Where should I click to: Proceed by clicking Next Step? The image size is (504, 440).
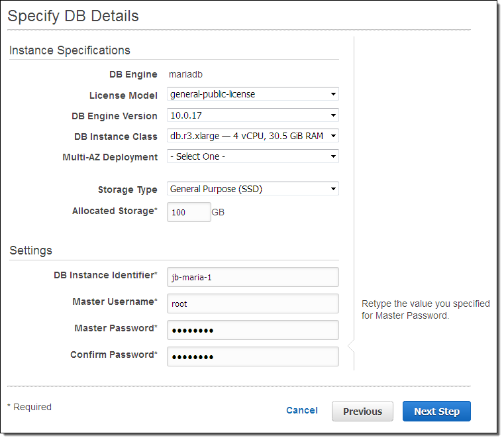(x=436, y=412)
